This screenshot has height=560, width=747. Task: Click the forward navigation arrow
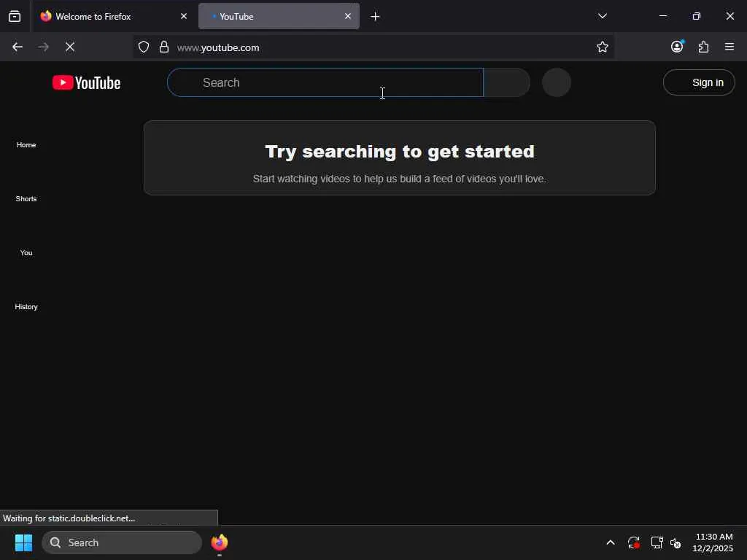pyautogui.click(x=43, y=47)
